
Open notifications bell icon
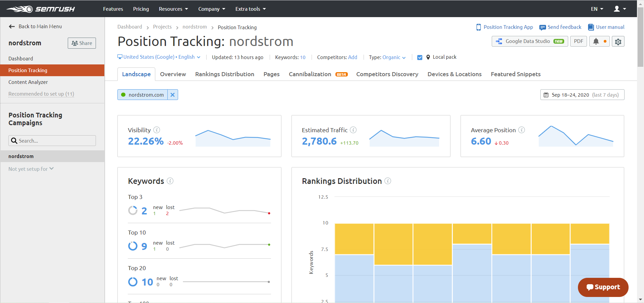(x=596, y=42)
